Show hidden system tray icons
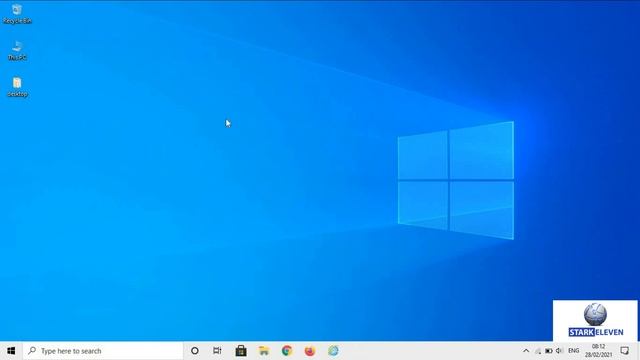The width and height of the screenshot is (640, 360). click(526, 351)
